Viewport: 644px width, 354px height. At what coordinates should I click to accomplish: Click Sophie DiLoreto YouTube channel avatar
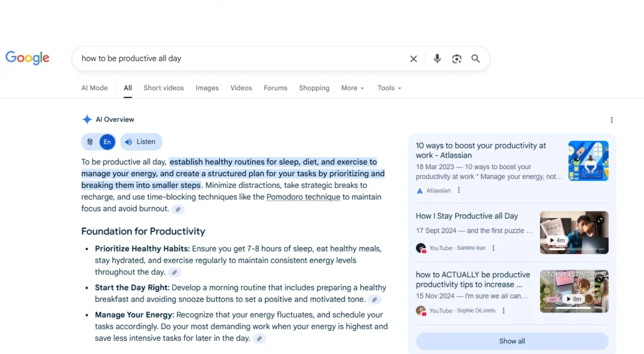421,311
